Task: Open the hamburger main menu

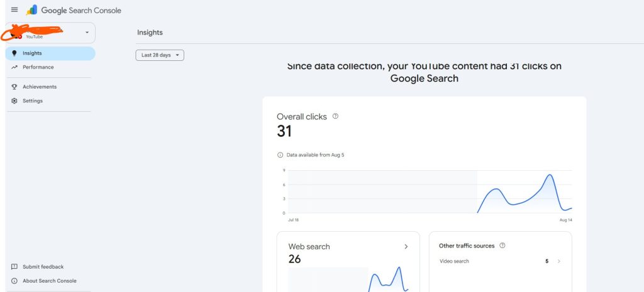Action: 14,10
